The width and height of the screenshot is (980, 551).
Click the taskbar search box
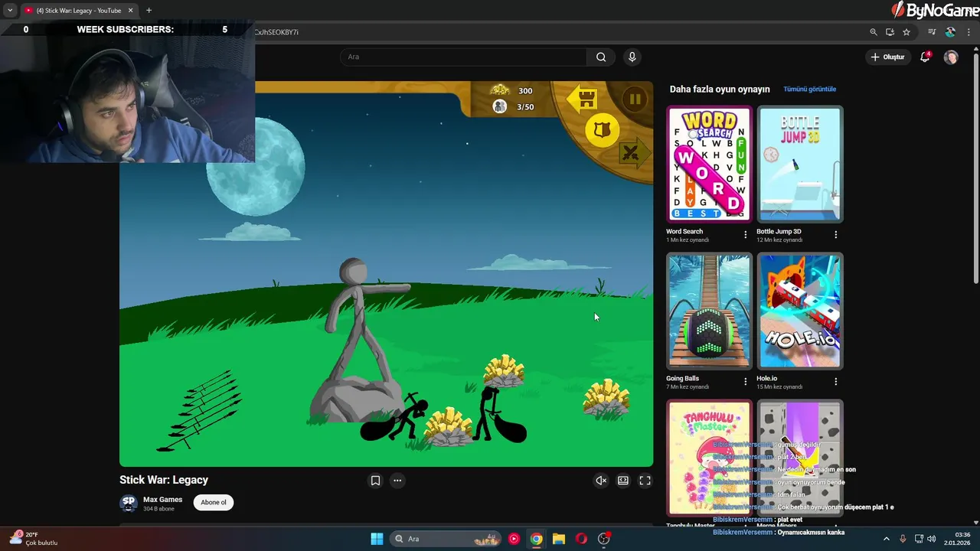point(446,539)
